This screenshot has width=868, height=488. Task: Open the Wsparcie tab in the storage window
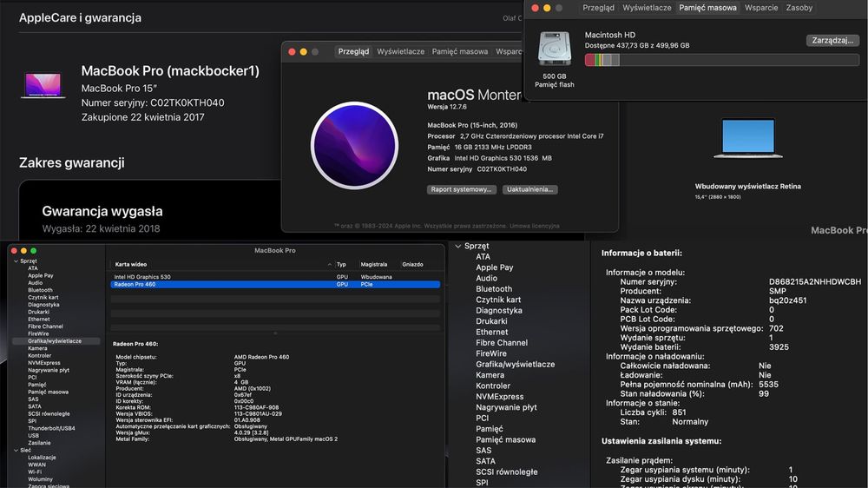pyautogui.click(x=761, y=8)
